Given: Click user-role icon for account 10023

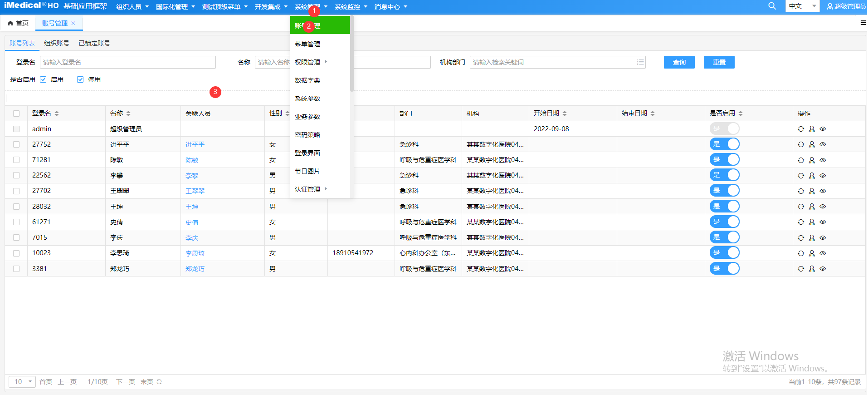Looking at the screenshot, I should tap(812, 253).
